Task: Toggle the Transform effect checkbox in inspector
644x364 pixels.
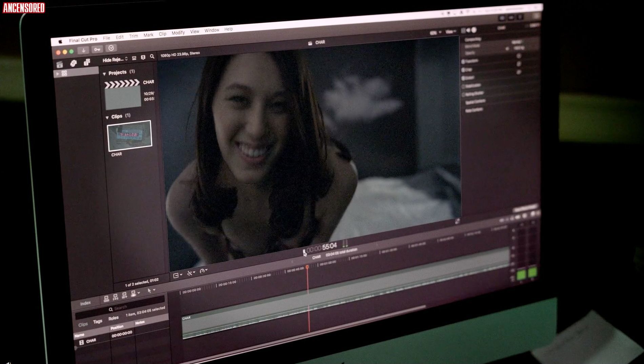Action: (463, 62)
